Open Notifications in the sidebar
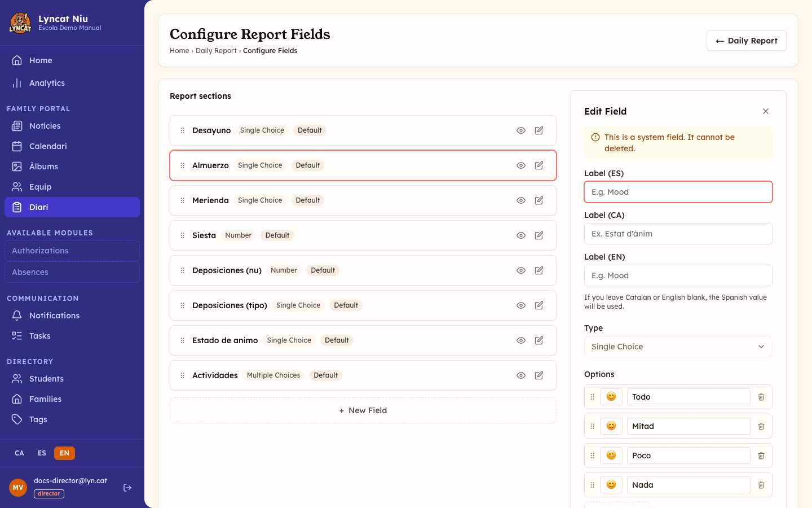This screenshot has width=812, height=508. 72,316
